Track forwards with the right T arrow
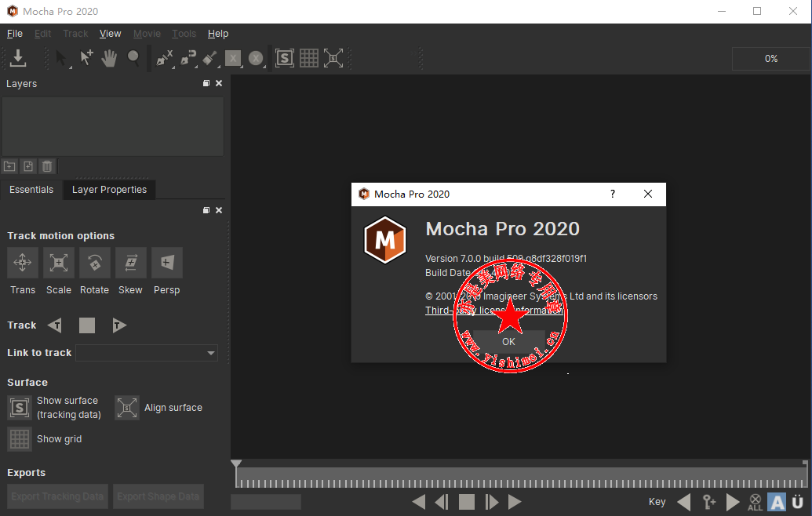 (119, 325)
